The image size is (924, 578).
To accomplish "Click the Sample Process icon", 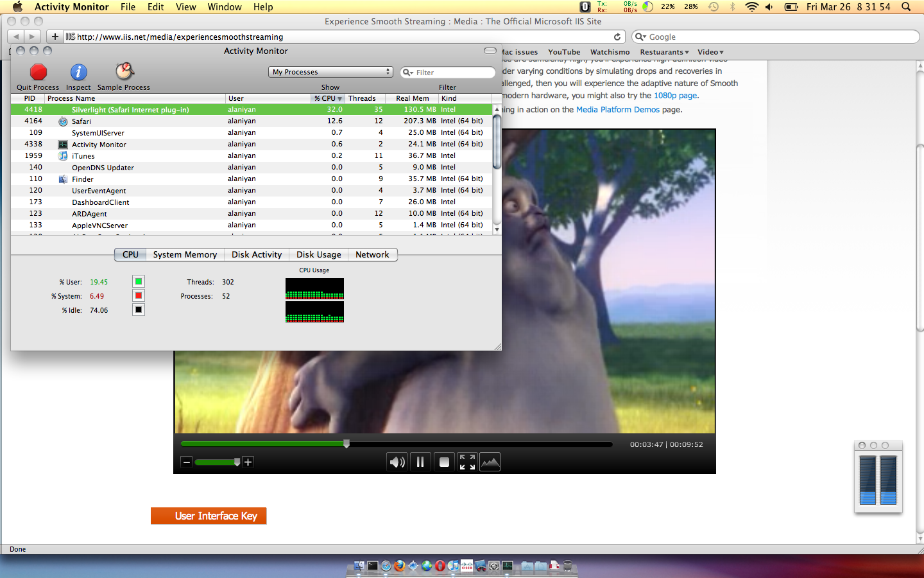I will 124,71.
